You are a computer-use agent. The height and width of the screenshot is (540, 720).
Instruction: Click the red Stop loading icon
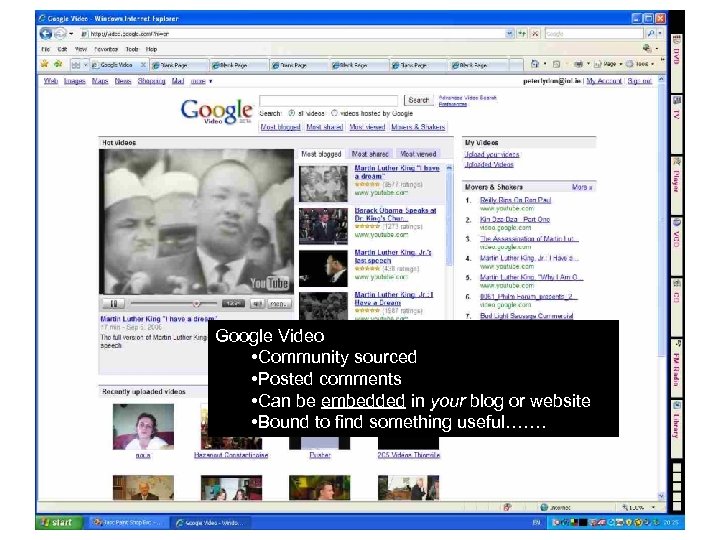535,34
